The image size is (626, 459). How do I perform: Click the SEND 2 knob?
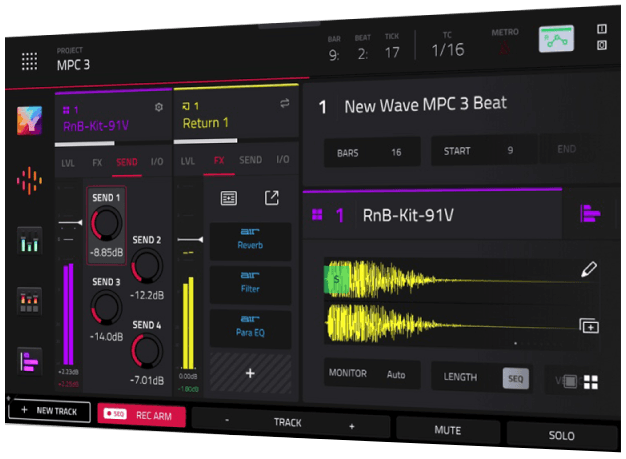pyautogui.click(x=147, y=266)
